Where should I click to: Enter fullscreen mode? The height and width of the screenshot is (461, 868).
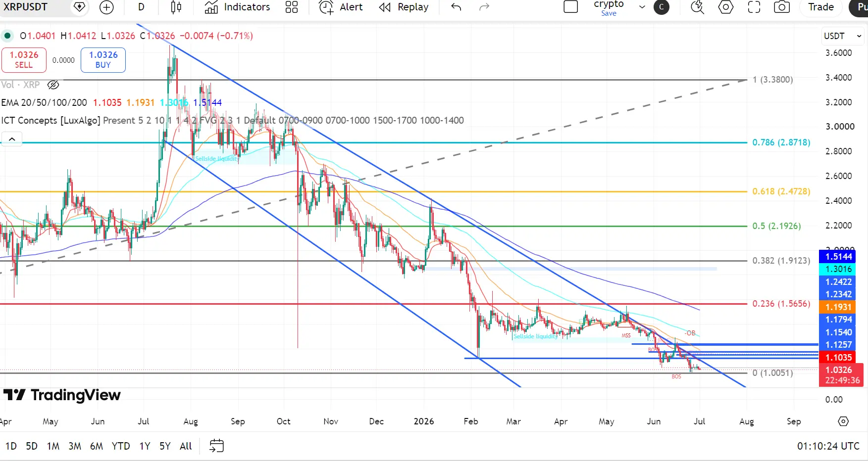[x=754, y=7]
